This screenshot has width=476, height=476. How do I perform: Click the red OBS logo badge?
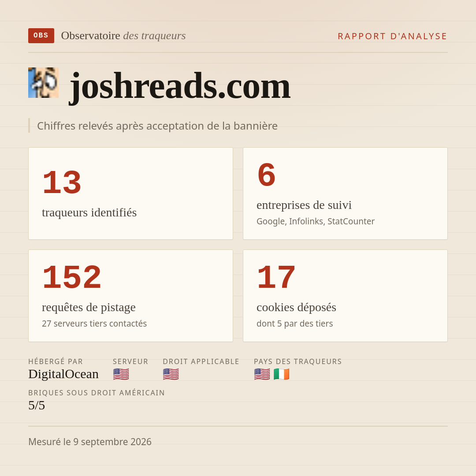coord(41,36)
